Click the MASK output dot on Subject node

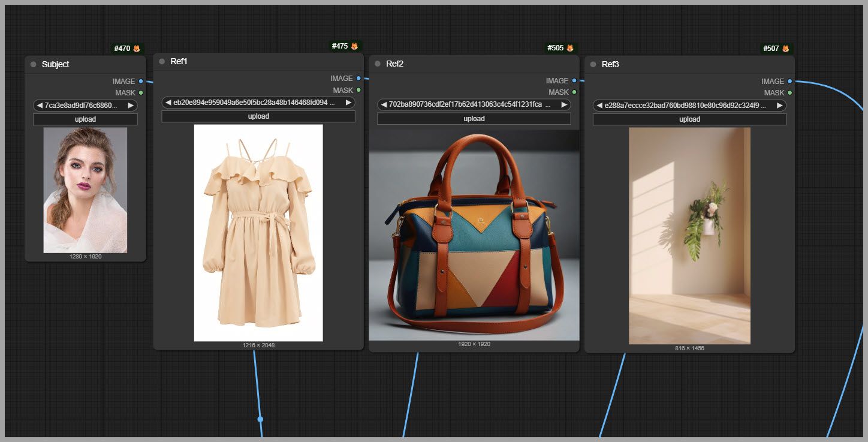[141, 92]
